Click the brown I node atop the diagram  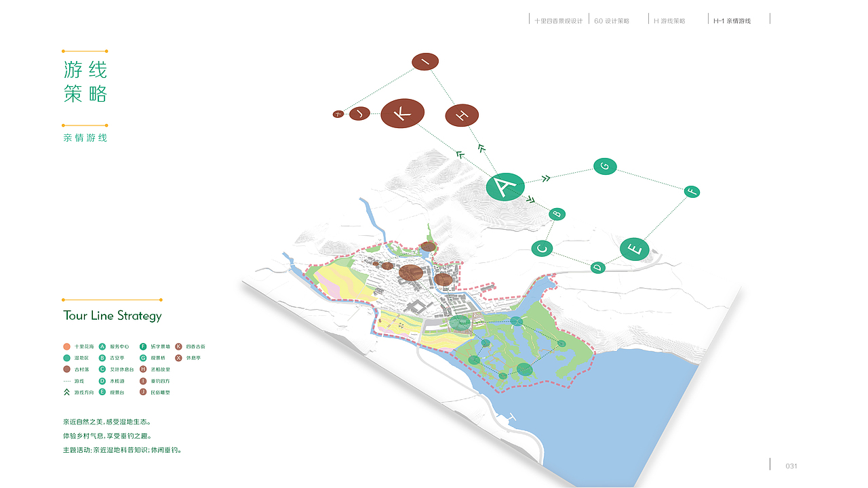coord(425,62)
